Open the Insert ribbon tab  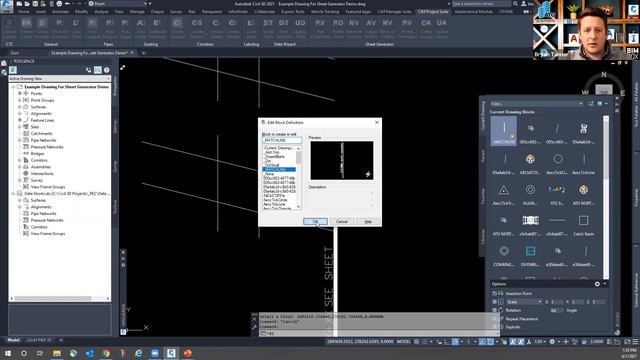coord(41,12)
